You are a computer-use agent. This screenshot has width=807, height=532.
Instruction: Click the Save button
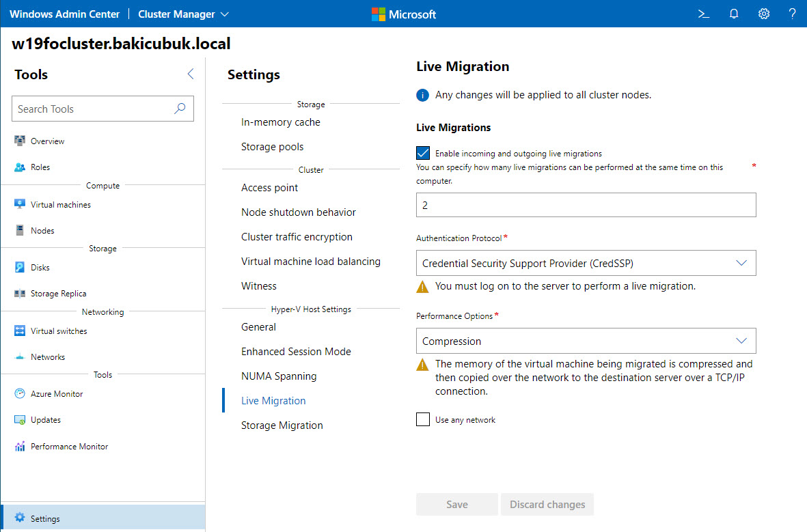point(457,504)
